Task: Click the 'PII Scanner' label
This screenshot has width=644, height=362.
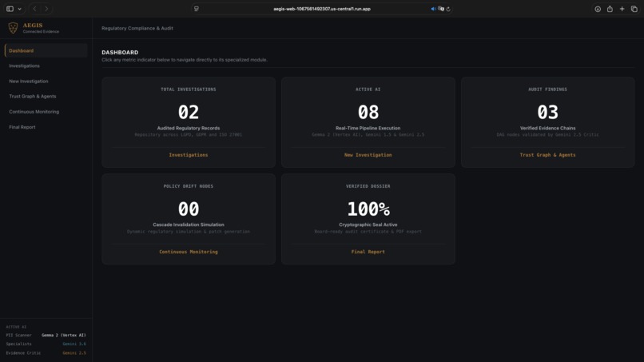Action: click(18, 336)
